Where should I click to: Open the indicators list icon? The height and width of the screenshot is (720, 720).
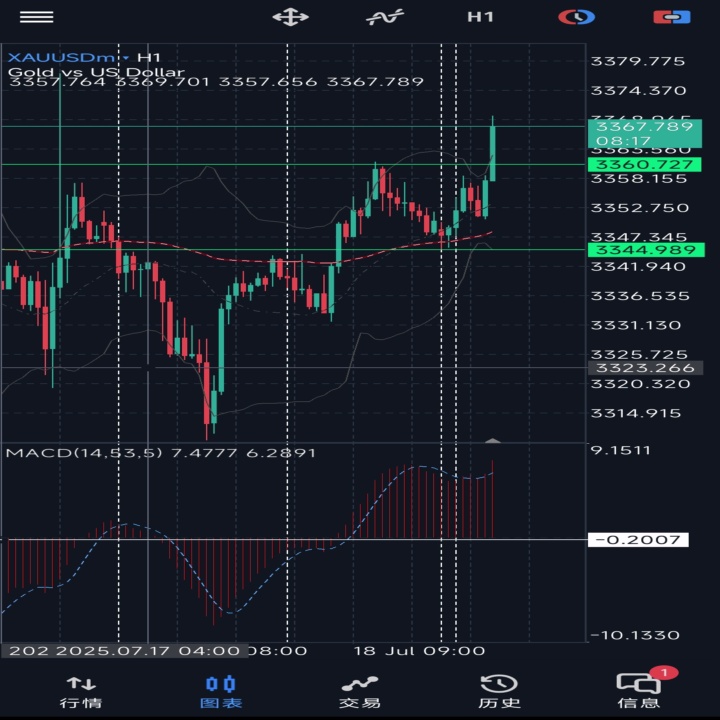(x=385, y=17)
